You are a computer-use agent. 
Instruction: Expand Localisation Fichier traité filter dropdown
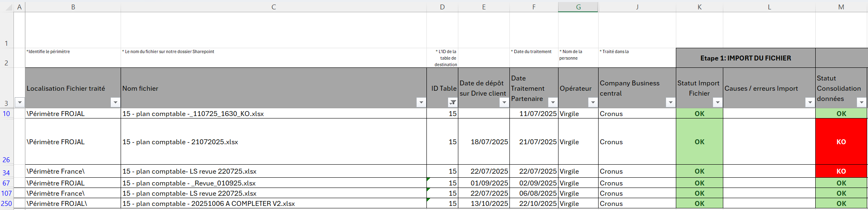point(115,103)
